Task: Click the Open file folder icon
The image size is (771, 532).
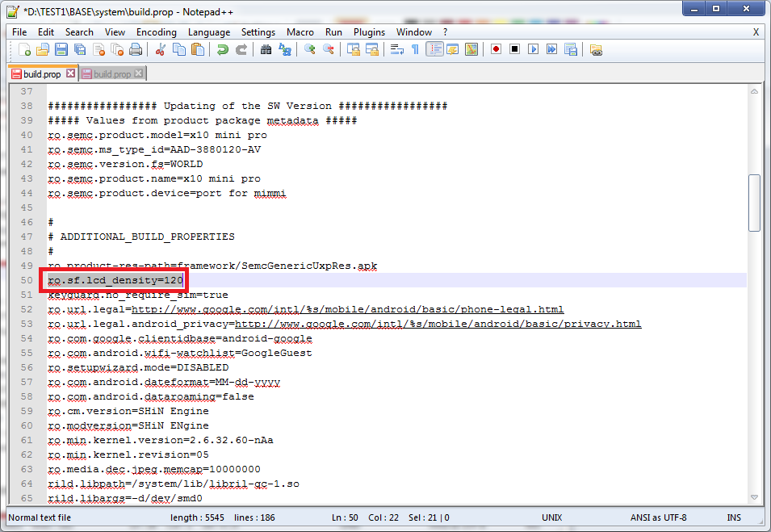Action: click(43, 50)
